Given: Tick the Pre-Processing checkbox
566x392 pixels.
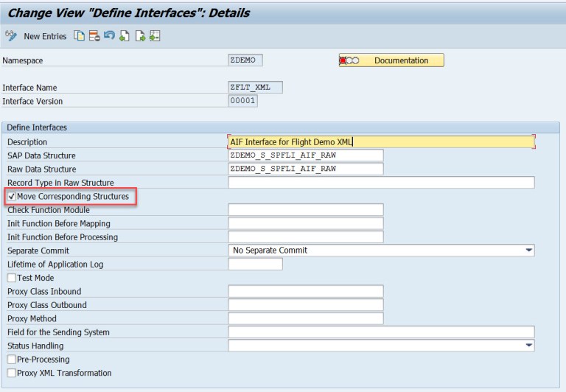Looking at the screenshot, I should tap(11, 360).
